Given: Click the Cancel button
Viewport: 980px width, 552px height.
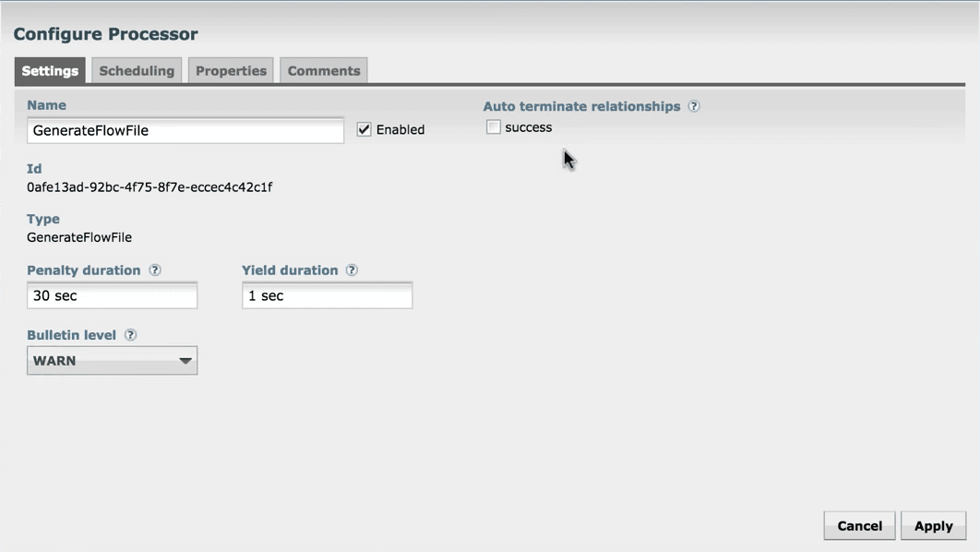Looking at the screenshot, I should [x=859, y=525].
